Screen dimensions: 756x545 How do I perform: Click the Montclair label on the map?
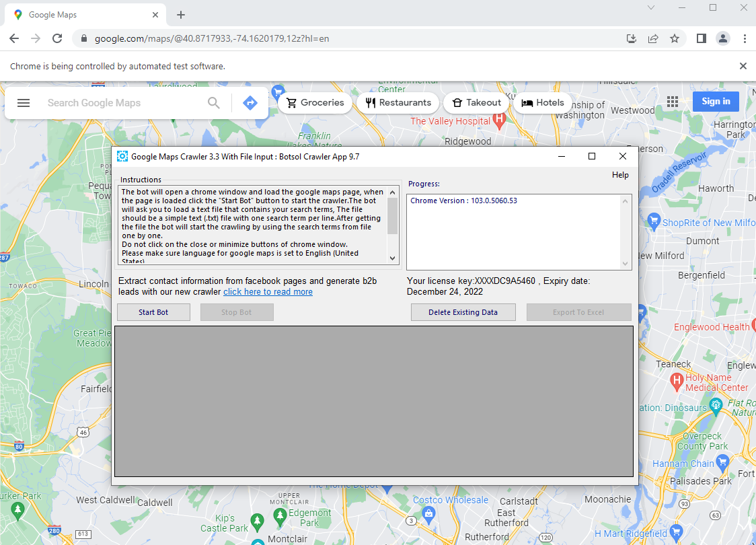tap(287, 539)
